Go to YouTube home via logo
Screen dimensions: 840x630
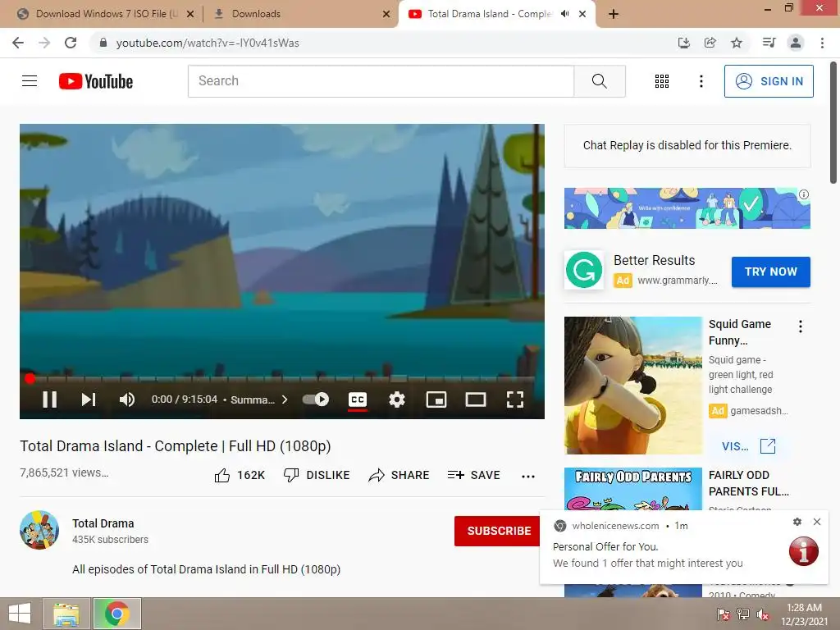(96, 81)
